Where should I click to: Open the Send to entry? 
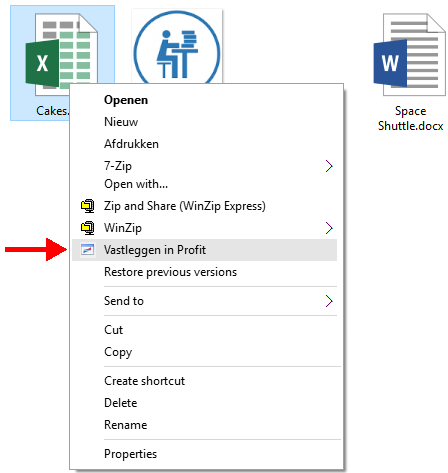pos(205,301)
